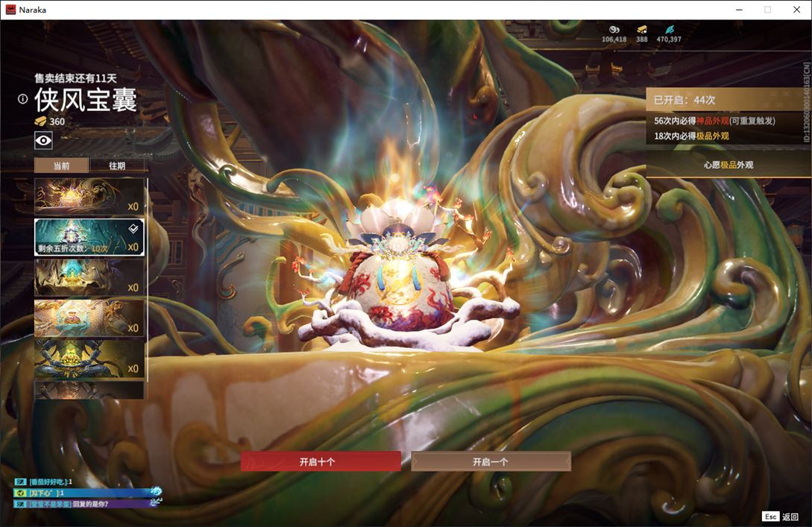
Task: Select the third treasure thumbnail with teal glow
Action: [x=89, y=277]
